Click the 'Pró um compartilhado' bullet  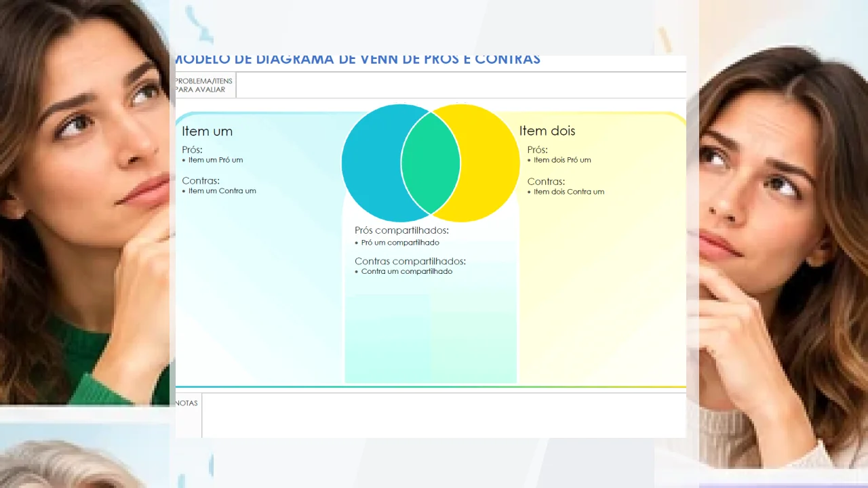click(397, 243)
